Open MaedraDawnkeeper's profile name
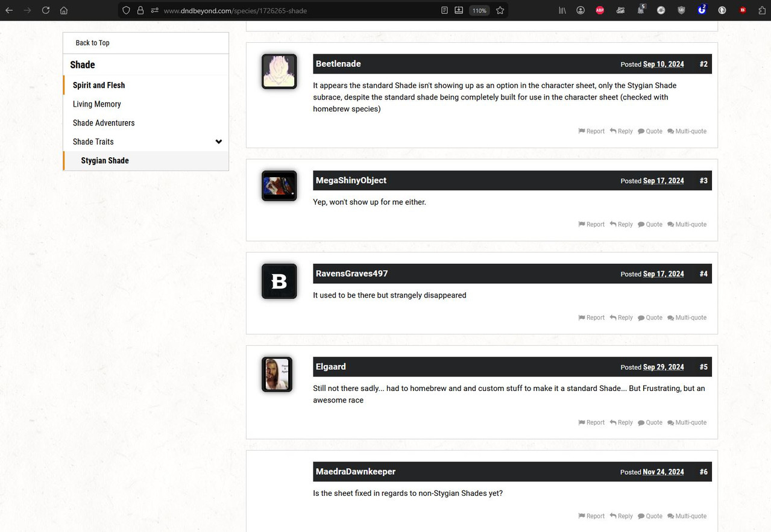The width and height of the screenshot is (771, 532). (x=356, y=471)
